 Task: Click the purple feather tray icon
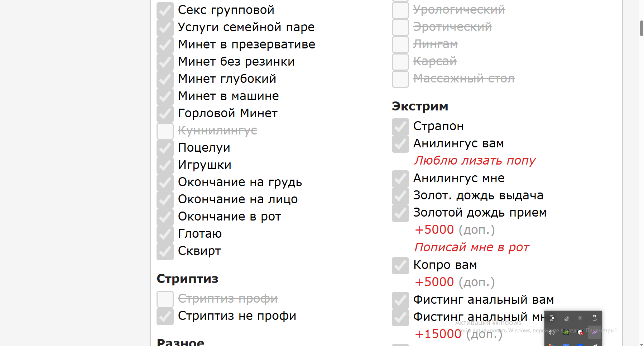pyautogui.click(x=595, y=332)
